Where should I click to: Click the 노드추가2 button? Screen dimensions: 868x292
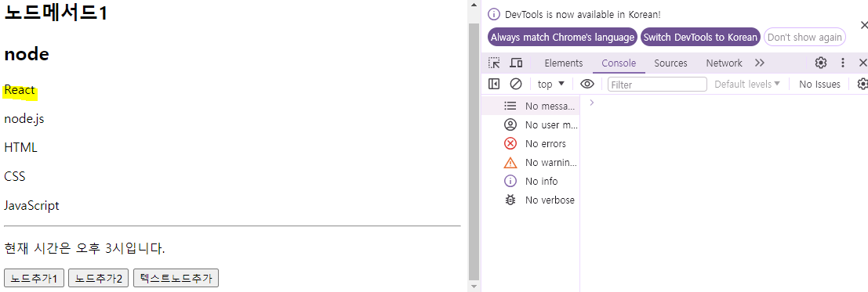99,278
